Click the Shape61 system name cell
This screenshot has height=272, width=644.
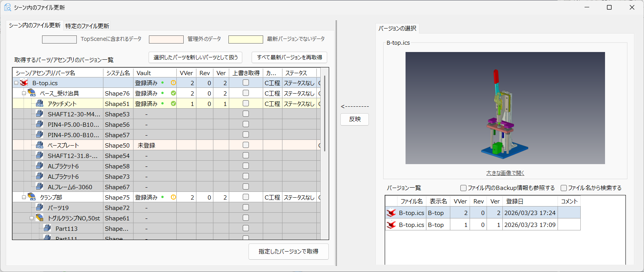(118, 218)
